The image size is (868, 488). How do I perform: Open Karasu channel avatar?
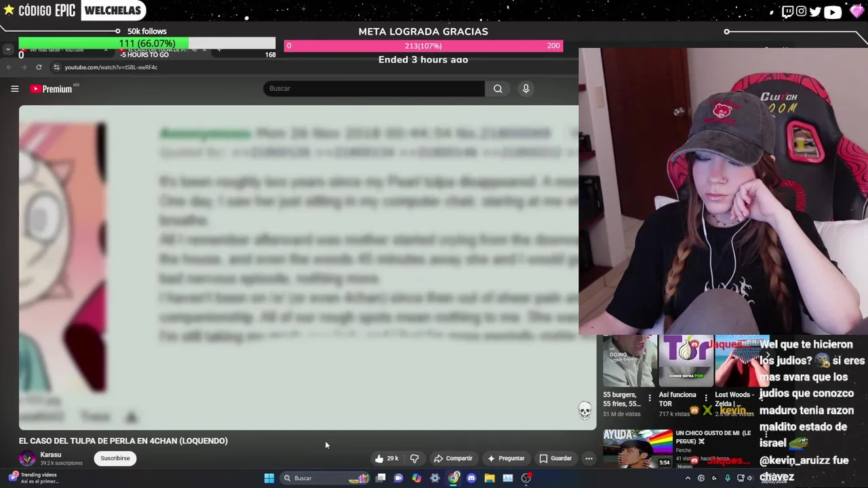27,458
